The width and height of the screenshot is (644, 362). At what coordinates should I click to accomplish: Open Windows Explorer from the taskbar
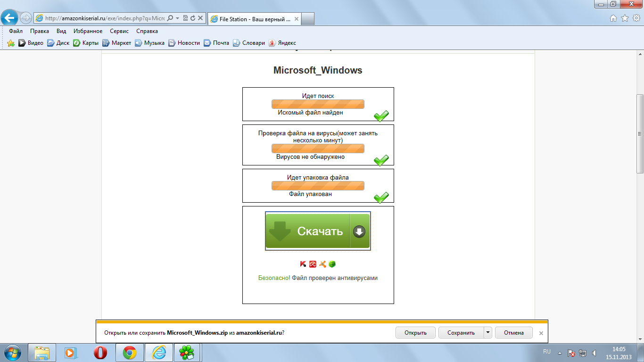[42, 353]
